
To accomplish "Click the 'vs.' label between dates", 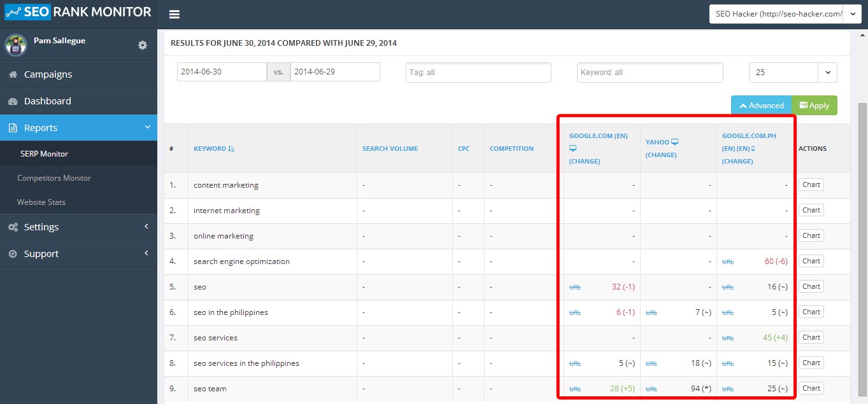I will point(278,72).
